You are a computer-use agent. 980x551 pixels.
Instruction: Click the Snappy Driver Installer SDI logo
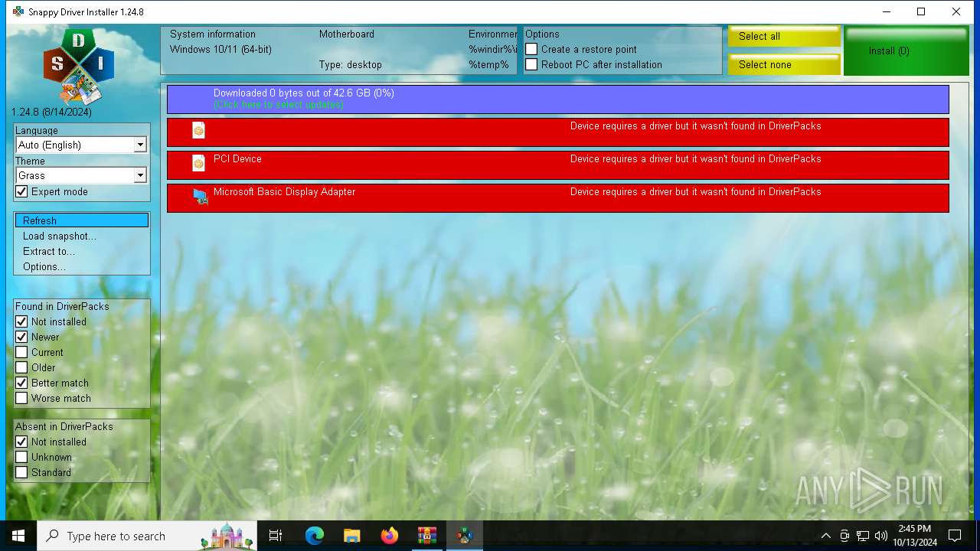78,67
